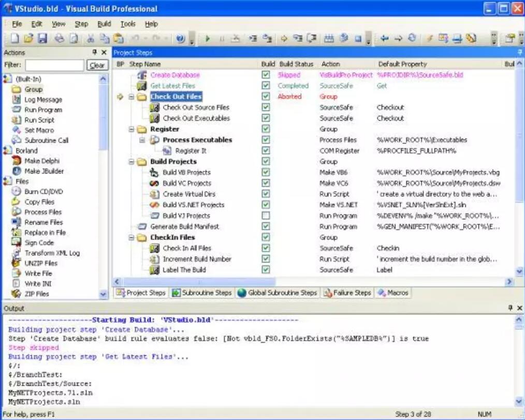Click the Clear filter button
The height and width of the screenshot is (420, 525).
97,65
